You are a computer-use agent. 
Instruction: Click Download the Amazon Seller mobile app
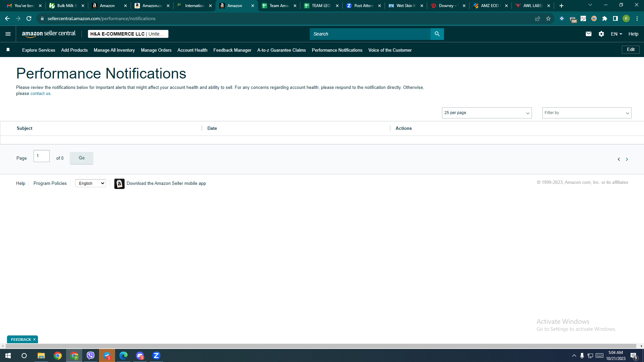point(166,183)
